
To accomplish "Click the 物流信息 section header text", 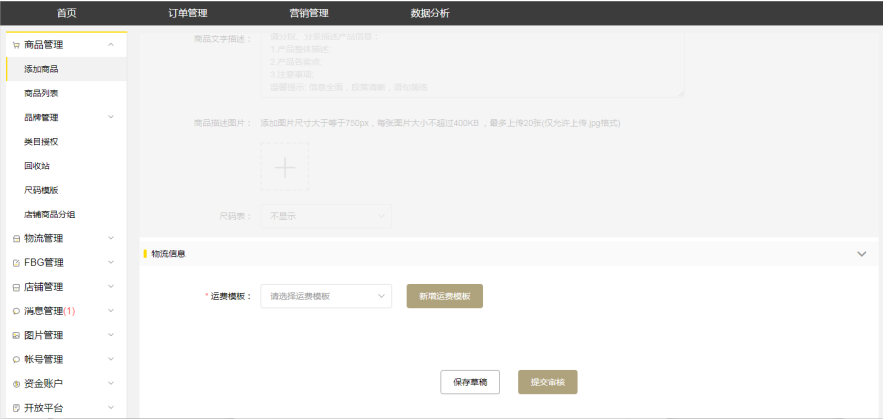I will (x=169, y=254).
